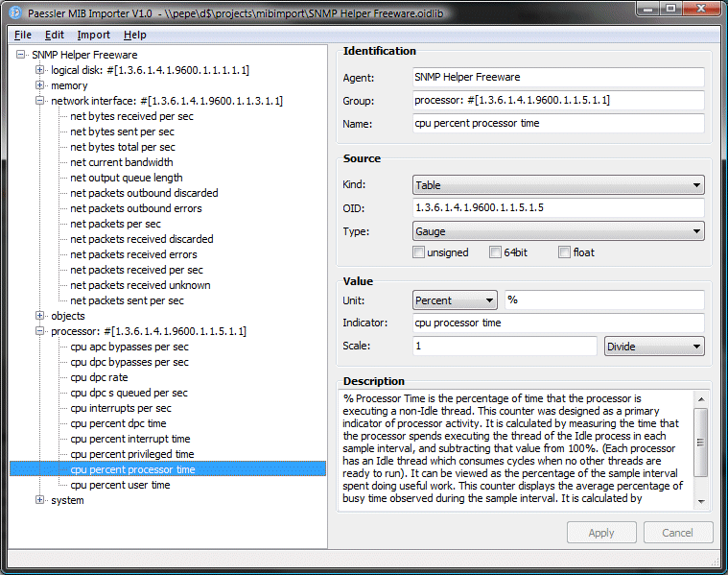The height and width of the screenshot is (575, 728).
Task: Click the description scrollbar thumb
Action: coord(701,443)
